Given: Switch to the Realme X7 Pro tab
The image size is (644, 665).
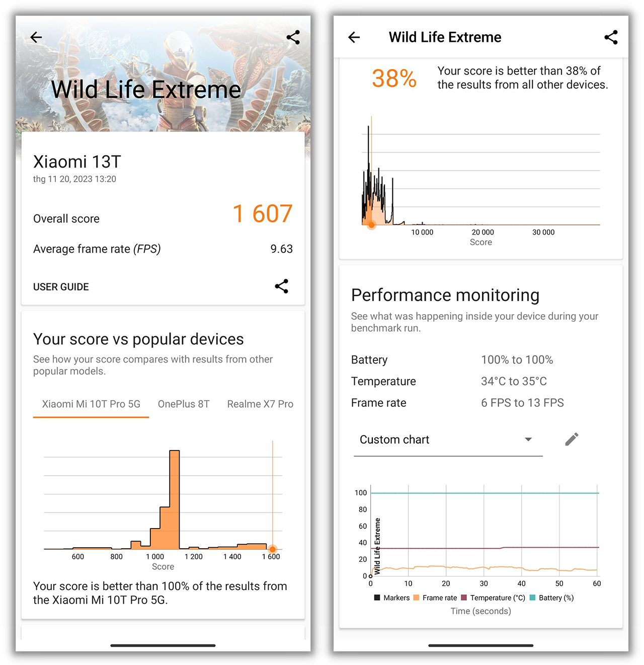Looking at the screenshot, I should (260, 404).
